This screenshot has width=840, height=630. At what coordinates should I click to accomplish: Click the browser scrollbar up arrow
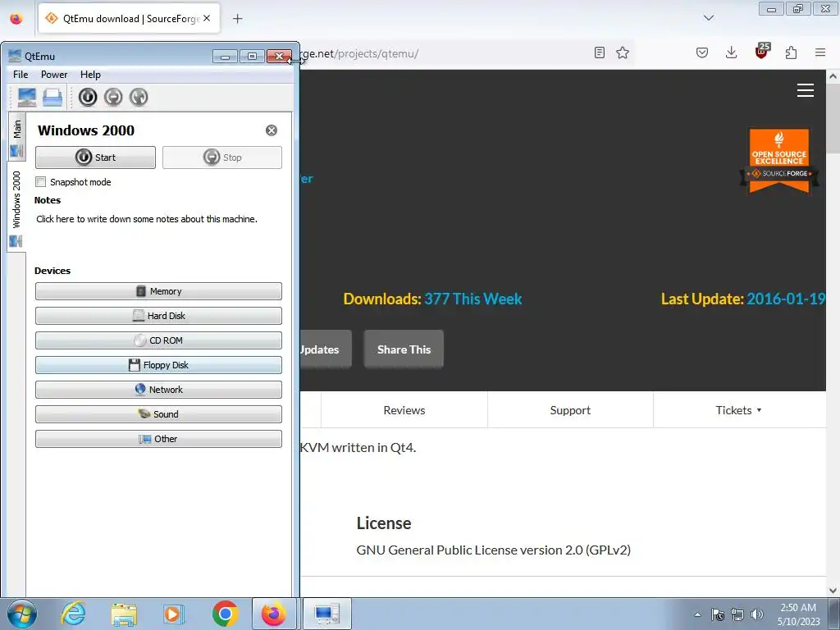point(833,76)
